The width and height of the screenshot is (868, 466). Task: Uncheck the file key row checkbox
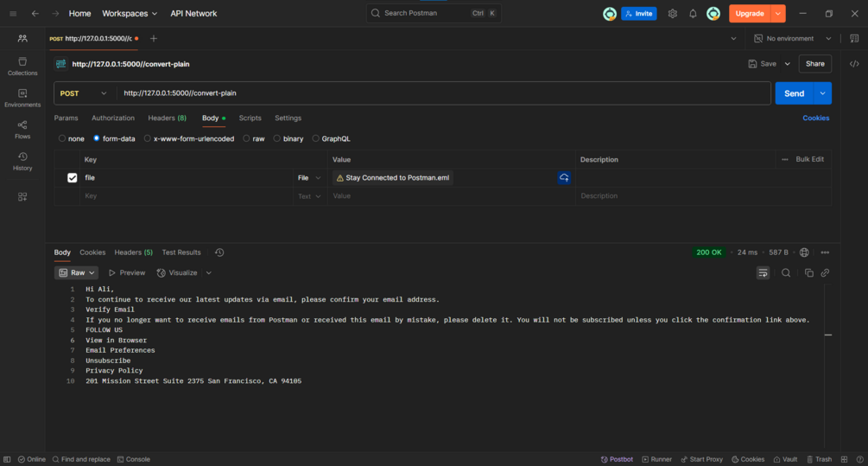coord(72,178)
